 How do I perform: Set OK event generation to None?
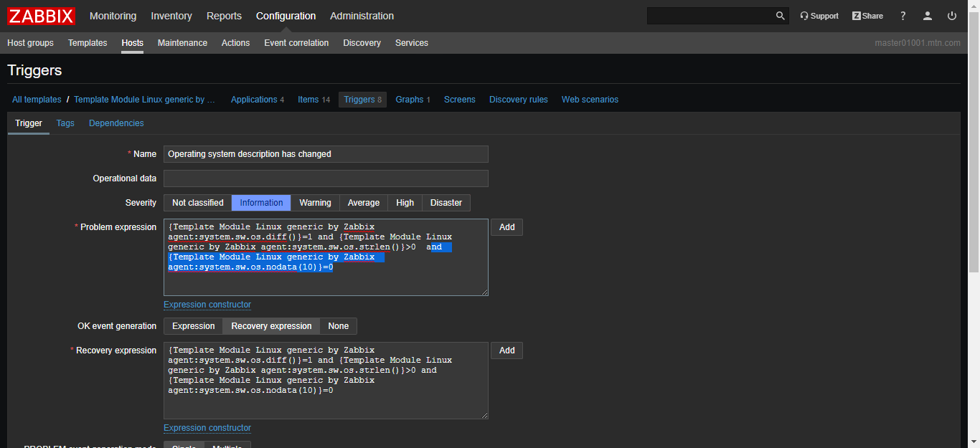pos(338,326)
